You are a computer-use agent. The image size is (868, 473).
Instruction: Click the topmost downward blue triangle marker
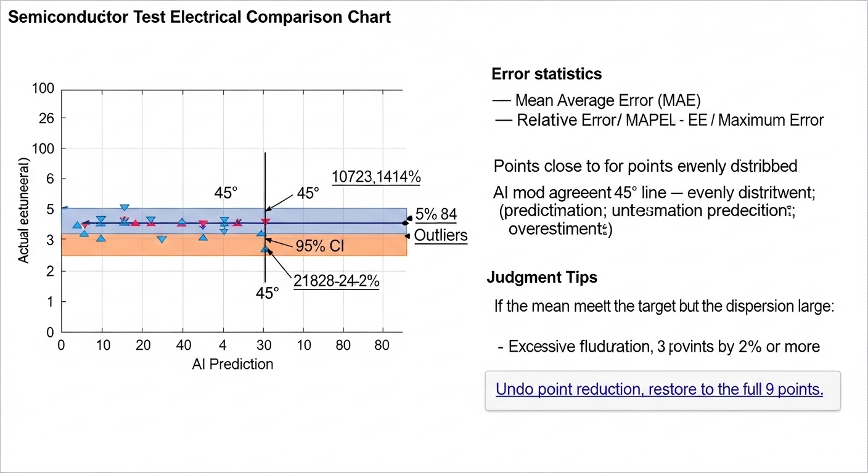(125, 208)
